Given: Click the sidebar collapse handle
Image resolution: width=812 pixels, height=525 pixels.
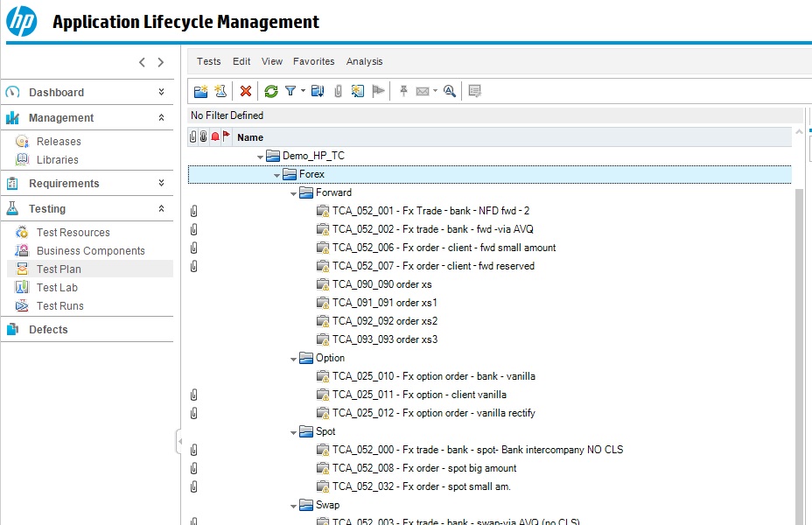Looking at the screenshot, I should click(x=179, y=442).
